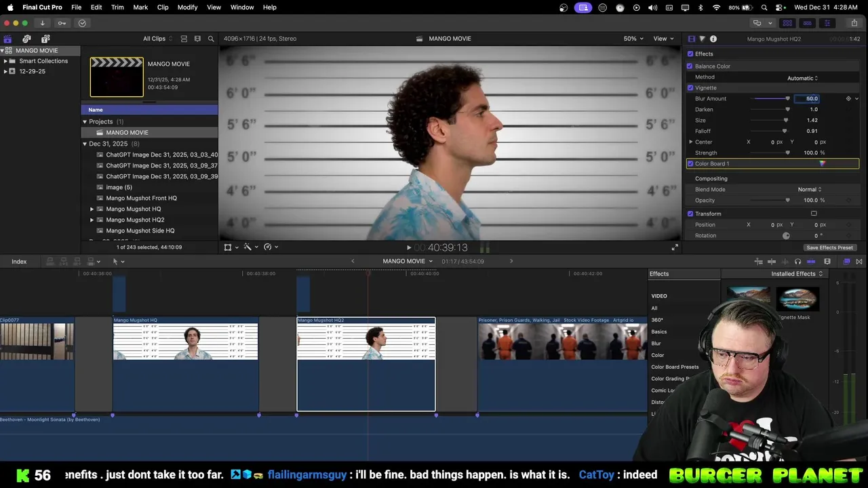
Task: Open the Transform tool menu in viewer
Action: [231, 247]
